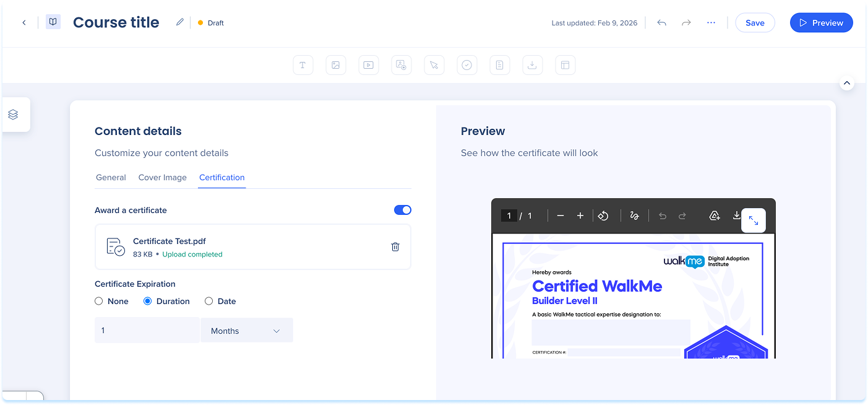
Task: Click the Save button
Action: (x=754, y=23)
